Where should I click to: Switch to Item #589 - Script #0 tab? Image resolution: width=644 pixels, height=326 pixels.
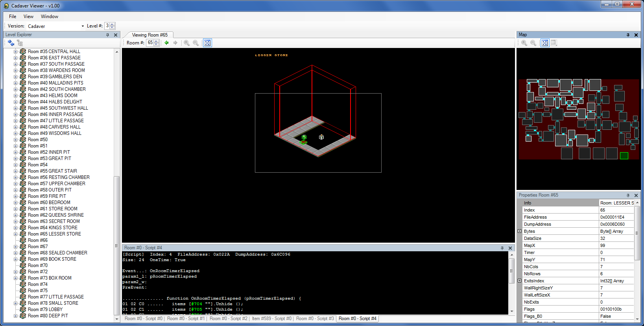(272, 319)
